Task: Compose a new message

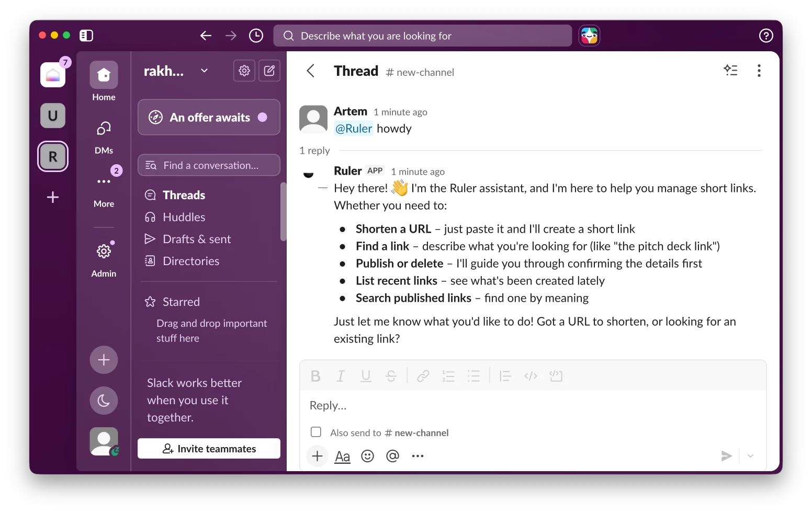Action: click(x=269, y=71)
